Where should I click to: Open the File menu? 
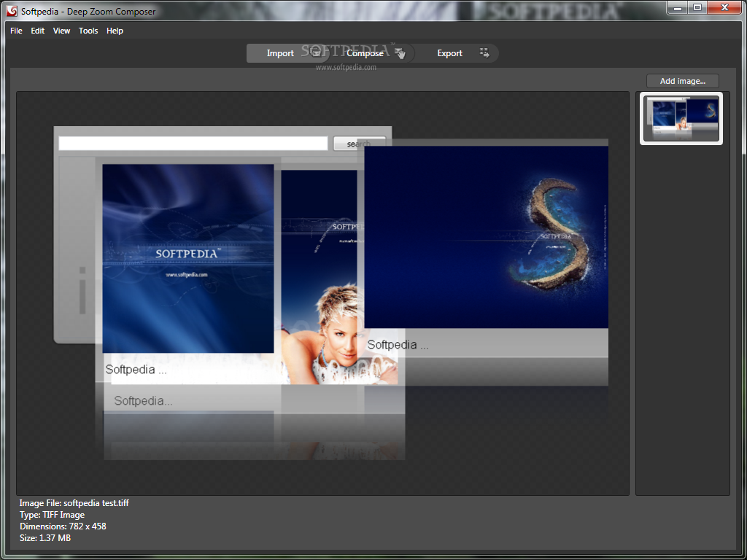pyautogui.click(x=16, y=31)
